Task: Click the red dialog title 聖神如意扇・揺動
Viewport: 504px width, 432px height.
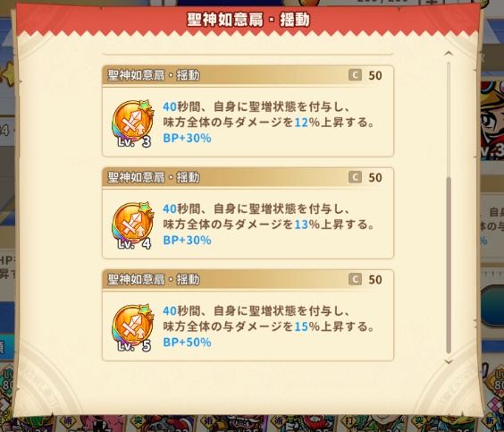Action: pyautogui.click(x=248, y=20)
